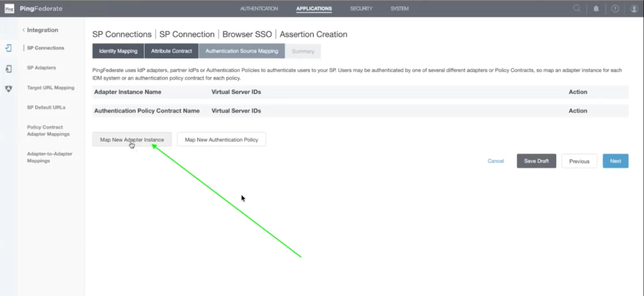Click the Previous button
644x296 pixels.
pyautogui.click(x=579, y=161)
